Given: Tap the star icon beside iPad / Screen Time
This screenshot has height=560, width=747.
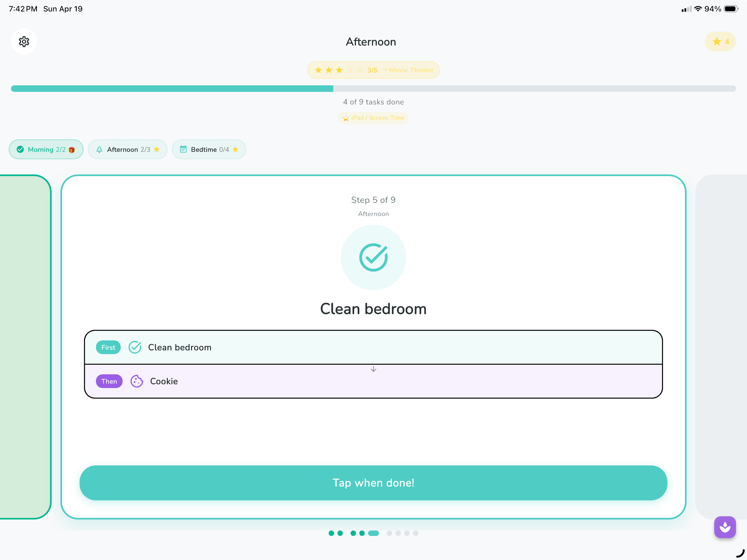Looking at the screenshot, I should pos(346,118).
